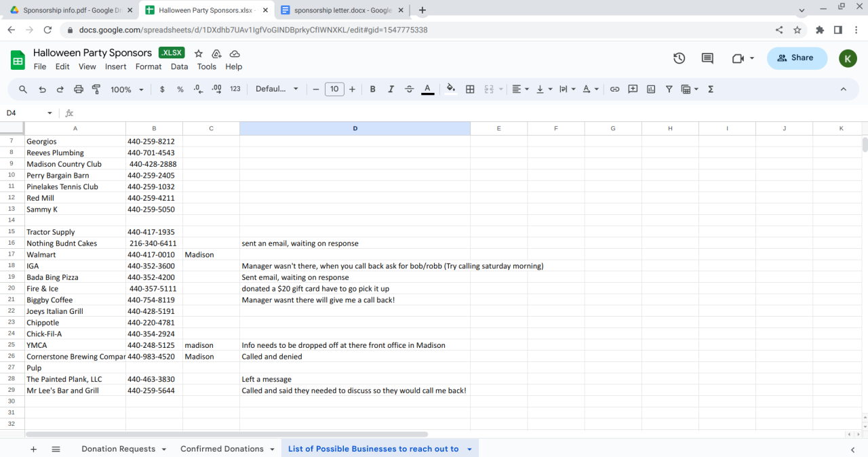Screen dimensions: 868x457
Task: Switch to sponsorship letter.docx browser tab
Action: coord(343,10)
